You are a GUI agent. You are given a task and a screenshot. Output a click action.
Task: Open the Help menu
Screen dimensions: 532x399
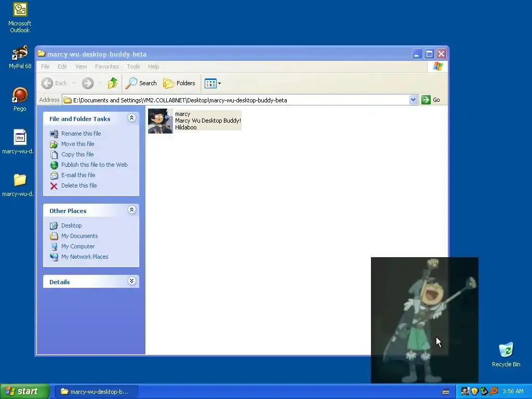tap(153, 66)
